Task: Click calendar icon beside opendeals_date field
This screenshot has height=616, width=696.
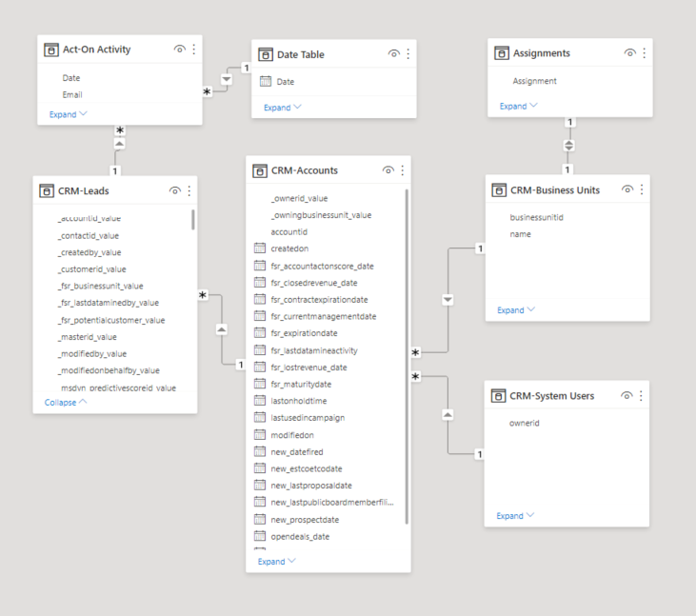Action: [260, 536]
